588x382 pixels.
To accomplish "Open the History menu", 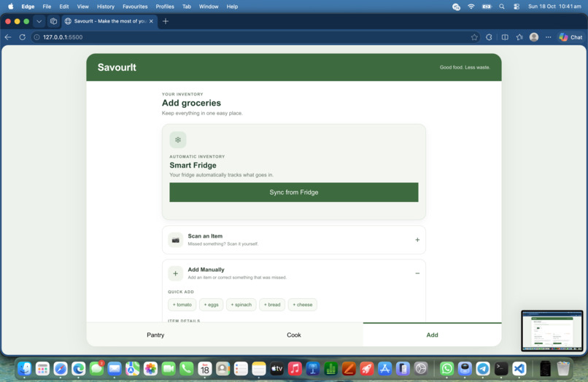I will click(x=105, y=7).
